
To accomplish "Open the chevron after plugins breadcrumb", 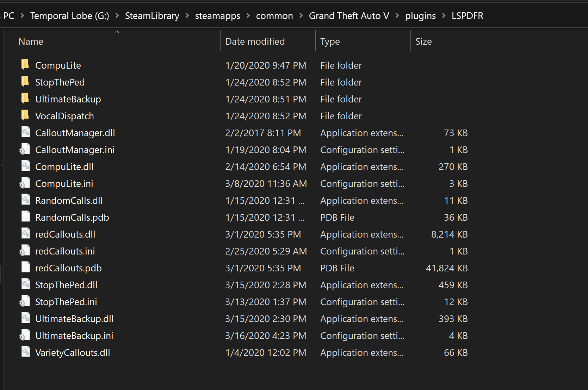I will pyautogui.click(x=444, y=15).
